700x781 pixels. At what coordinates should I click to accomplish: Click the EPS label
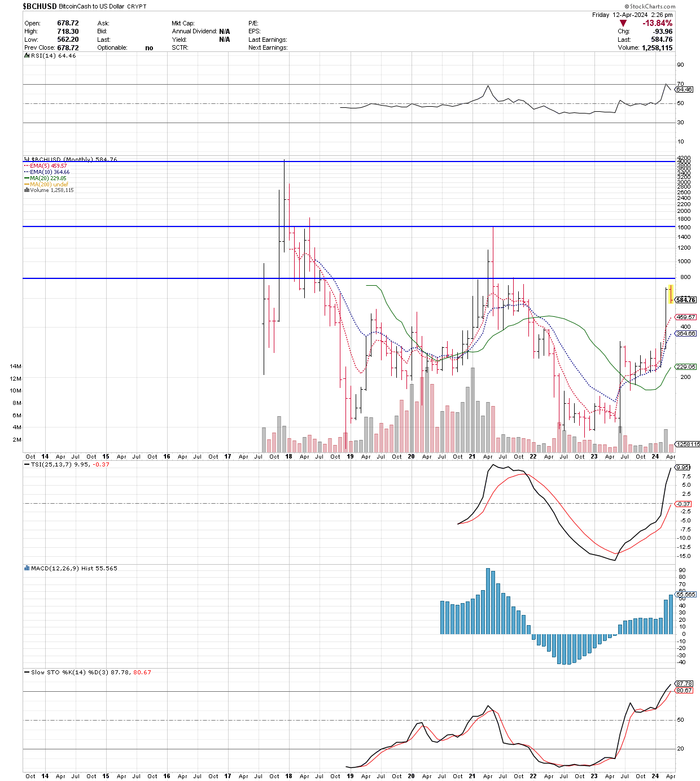coord(255,32)
